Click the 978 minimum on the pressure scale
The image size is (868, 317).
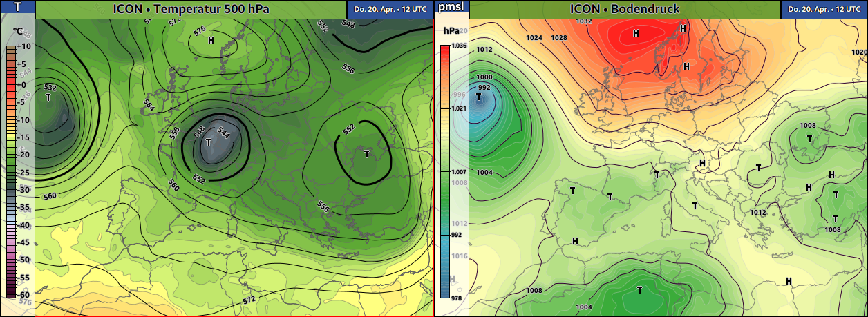[x=456, y=298]
